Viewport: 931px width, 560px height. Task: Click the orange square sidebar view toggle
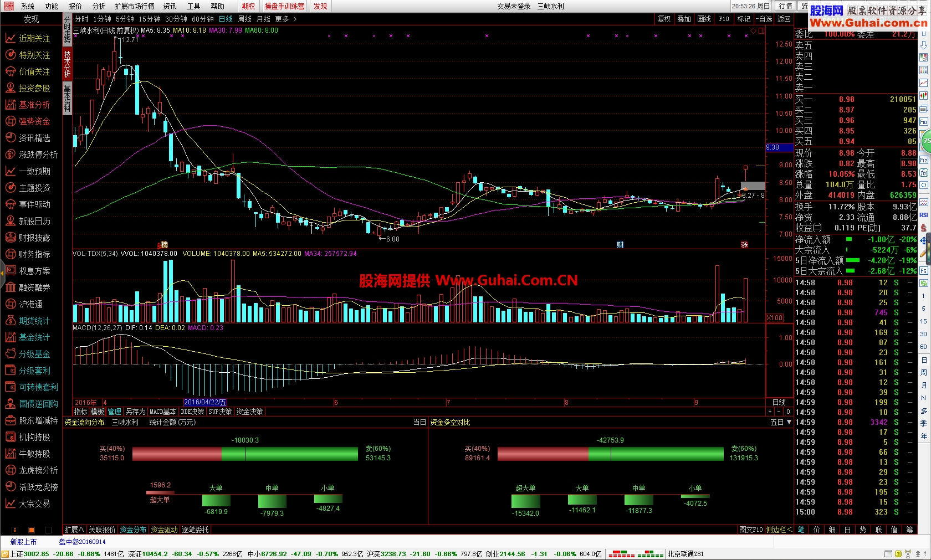pos(32,530)
